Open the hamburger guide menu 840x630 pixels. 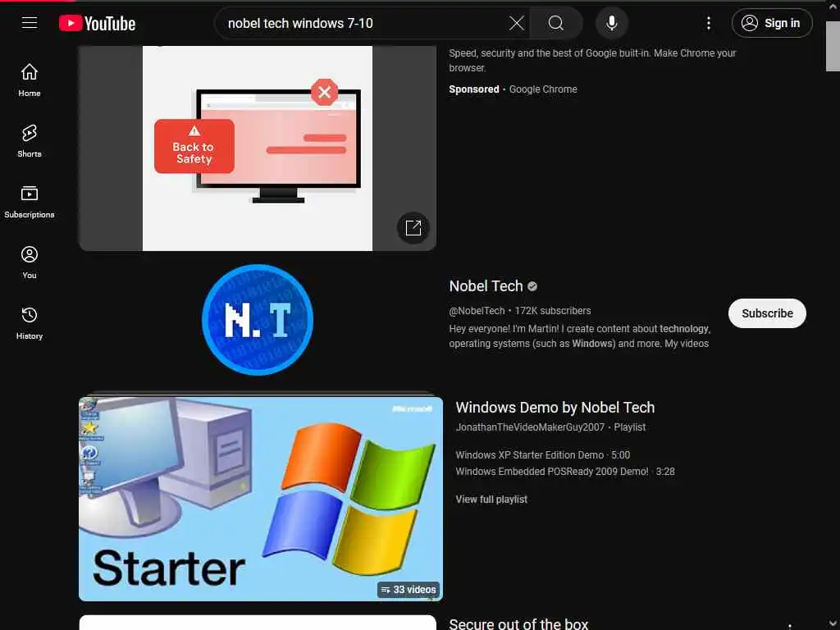point(30,22)
